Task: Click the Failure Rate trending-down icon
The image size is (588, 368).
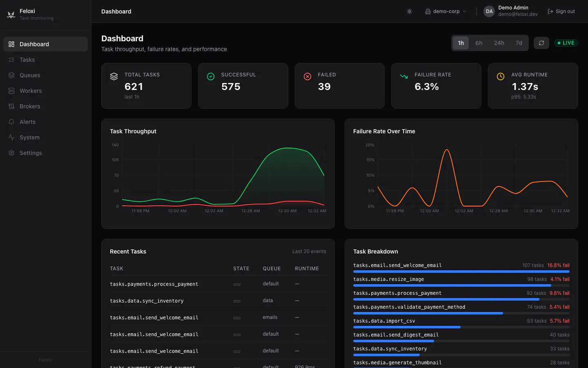Action: [x=404, y=76]
